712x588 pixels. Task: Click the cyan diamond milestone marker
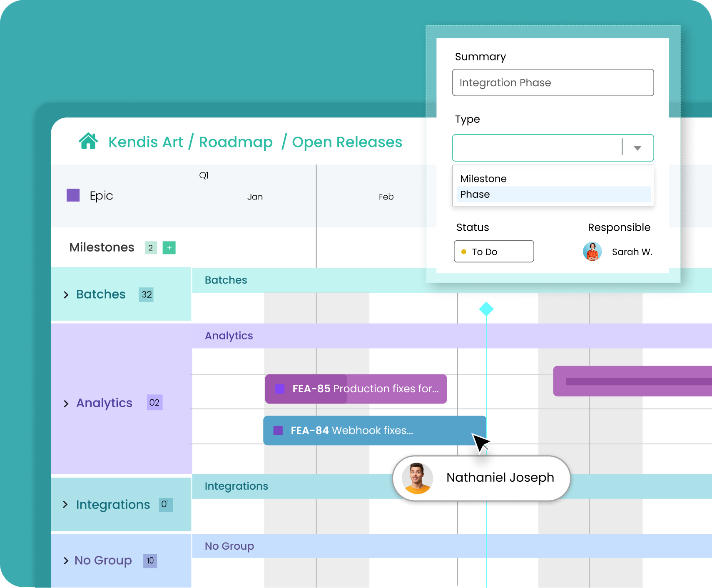click(x=486, y=309)
